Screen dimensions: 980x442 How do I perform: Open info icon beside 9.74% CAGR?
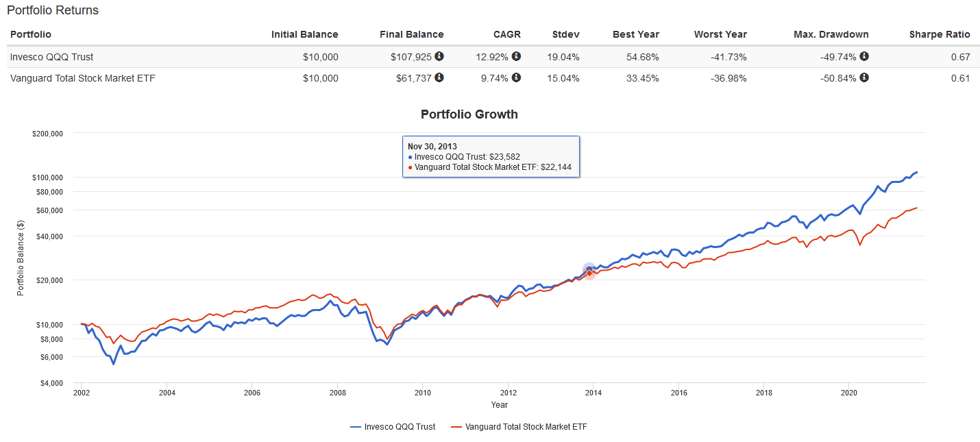coord(516,77)
